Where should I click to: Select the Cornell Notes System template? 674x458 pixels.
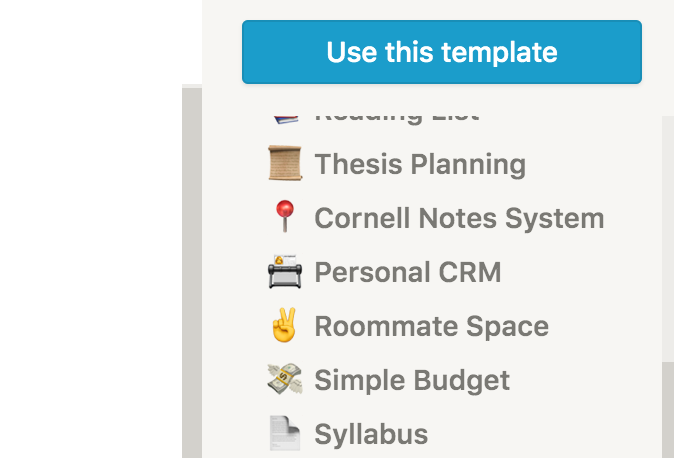459,218
